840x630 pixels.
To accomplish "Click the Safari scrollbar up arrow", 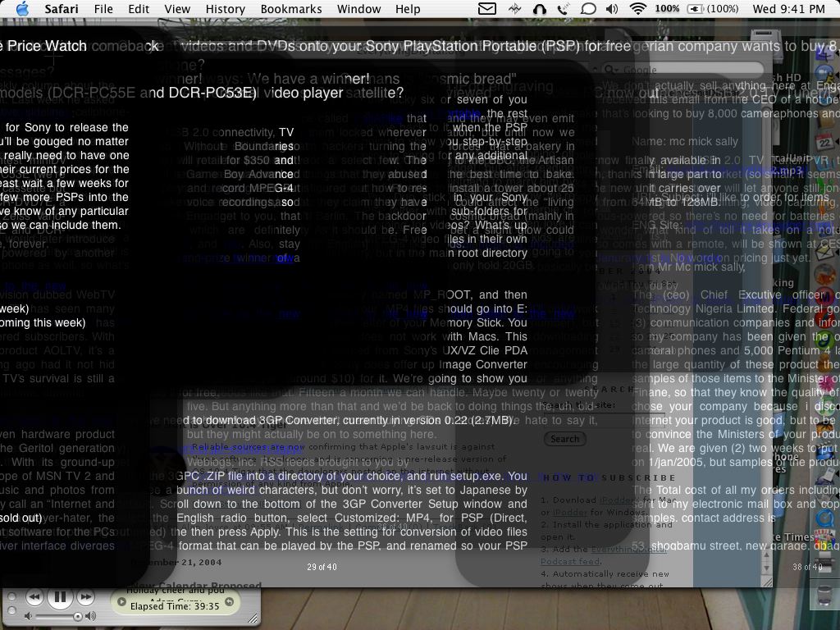I will click(767, 557).
